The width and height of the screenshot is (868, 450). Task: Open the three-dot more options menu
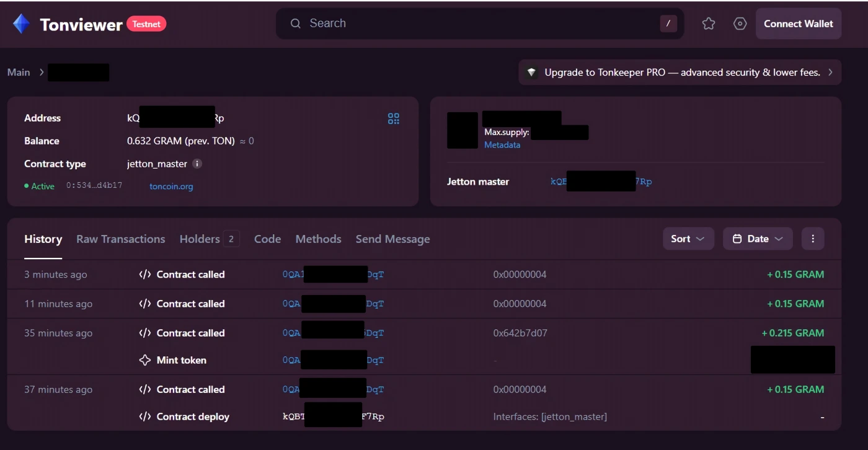[813, 239]
